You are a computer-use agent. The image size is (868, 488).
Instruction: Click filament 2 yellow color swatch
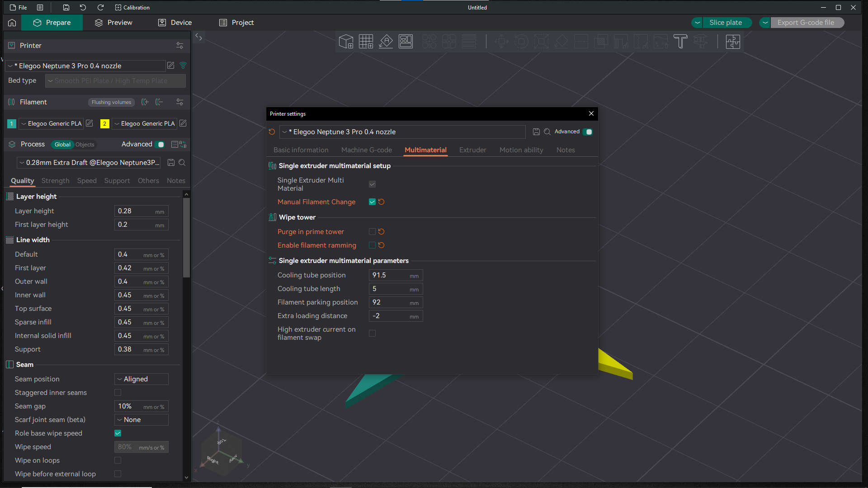coord(105,123)
